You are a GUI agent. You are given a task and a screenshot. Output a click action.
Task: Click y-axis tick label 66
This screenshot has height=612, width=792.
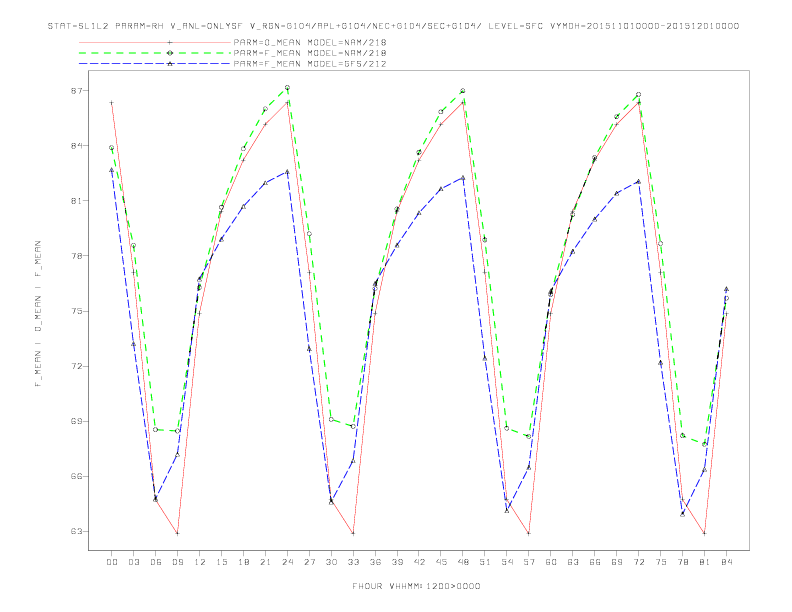tap(77, 477)
